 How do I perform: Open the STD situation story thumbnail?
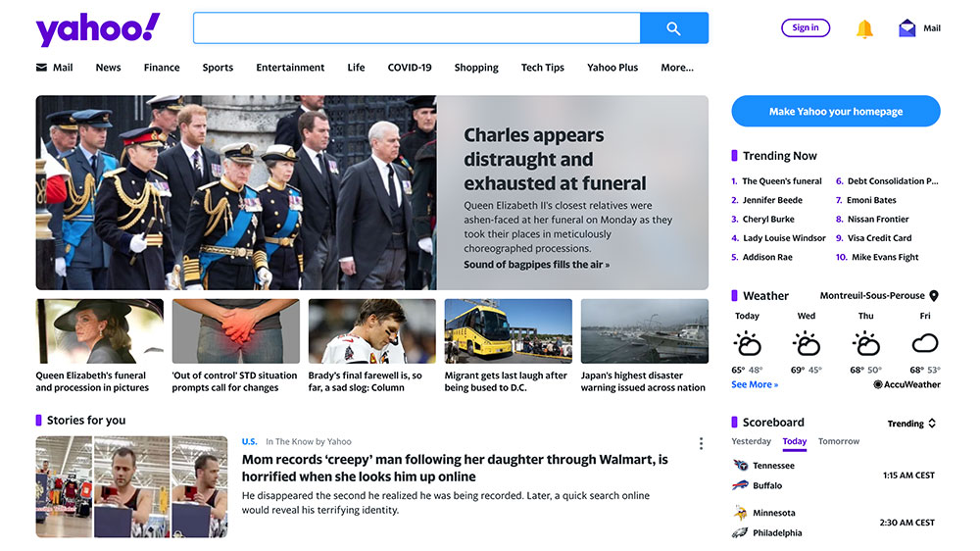pos(235,330)
